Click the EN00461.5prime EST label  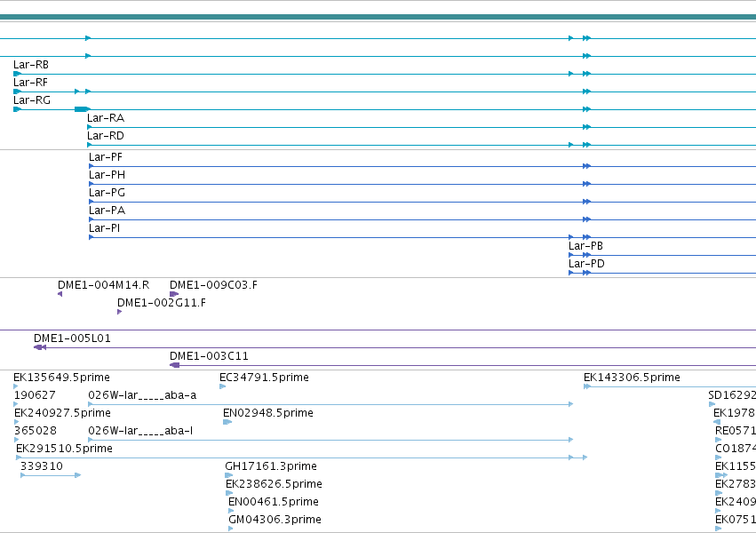click(274, 502)
